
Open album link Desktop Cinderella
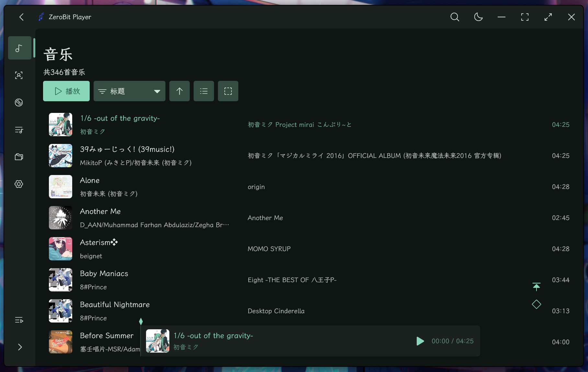click(276, 311)
